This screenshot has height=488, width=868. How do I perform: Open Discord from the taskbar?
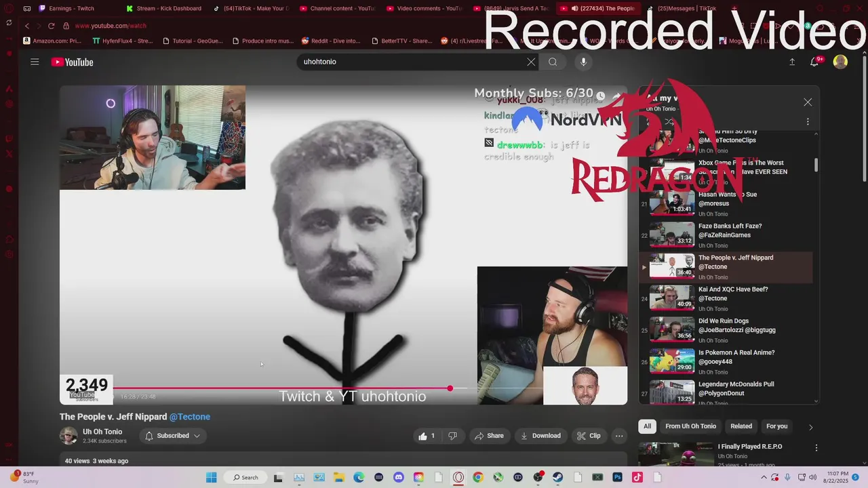399,477
